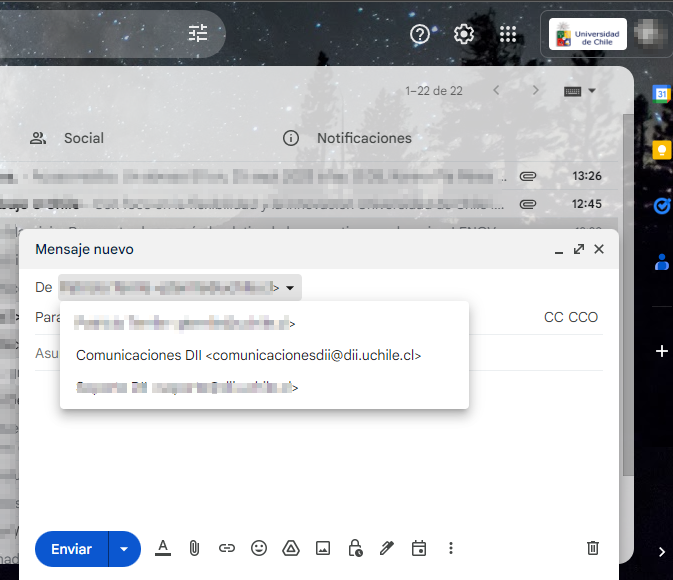Go to older messages arrow
This screenshot has height=580, width=673.
click(535, 91)
